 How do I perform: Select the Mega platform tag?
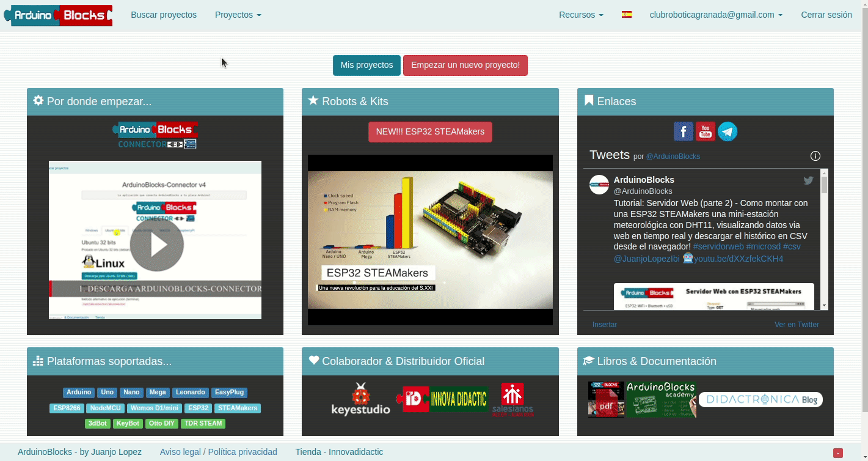[x=158, y=393]
